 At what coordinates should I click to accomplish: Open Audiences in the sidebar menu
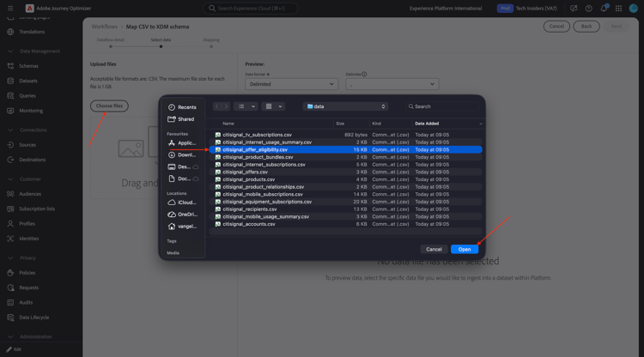[30, 194]
